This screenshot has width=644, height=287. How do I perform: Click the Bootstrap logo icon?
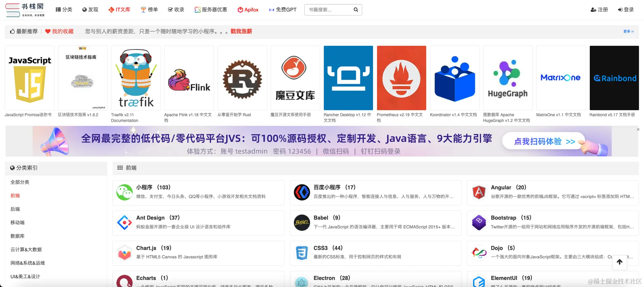pos(479,223)
